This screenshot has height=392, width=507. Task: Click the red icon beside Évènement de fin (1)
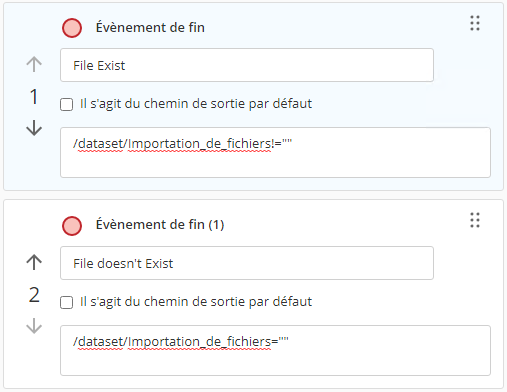(x=72, y=226)
